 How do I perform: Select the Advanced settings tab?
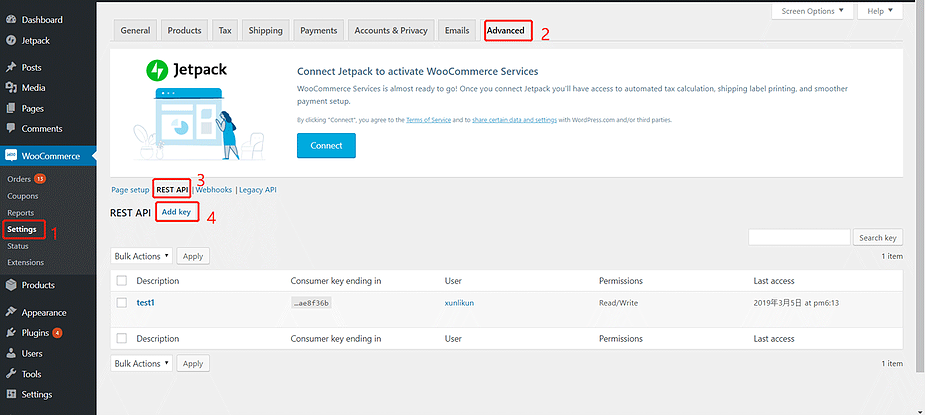[506, 30]
